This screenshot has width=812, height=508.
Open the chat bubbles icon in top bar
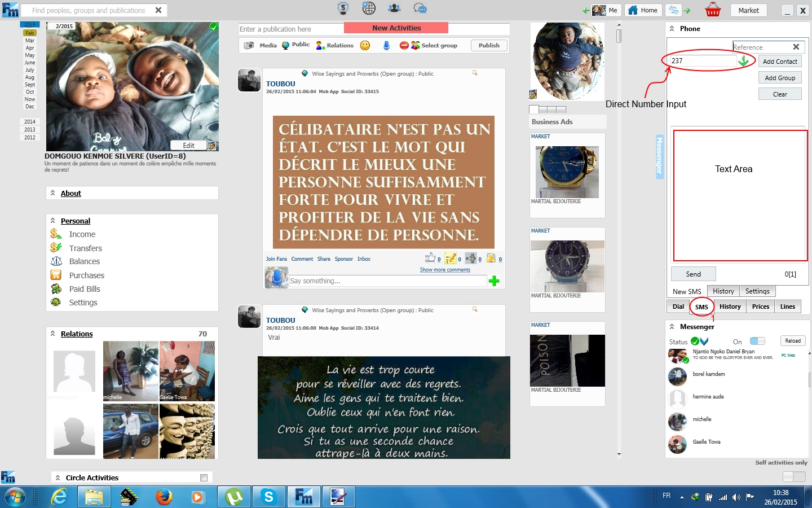[420, 8]
